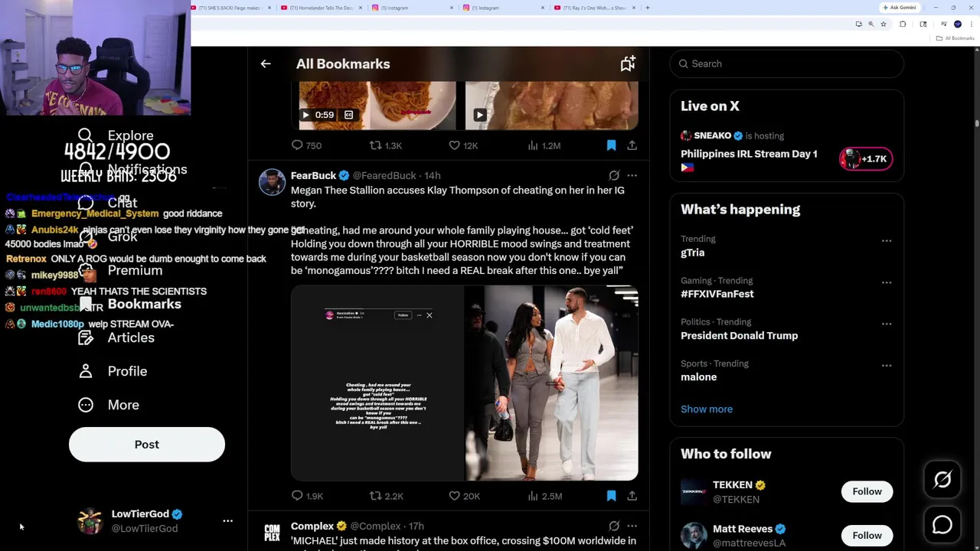Click the +1.7K live listeners badge
Viewport: 980px width, 551px height.
pos(866,159)
